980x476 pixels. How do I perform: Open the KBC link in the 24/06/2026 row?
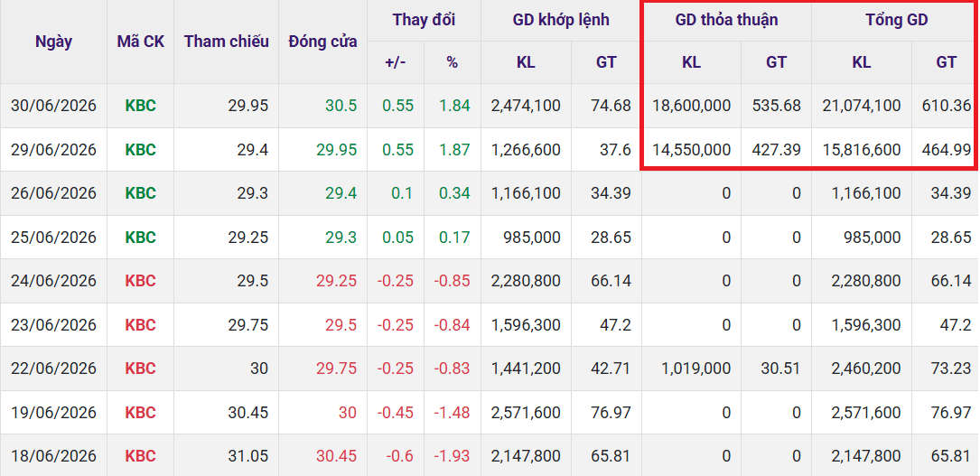point(141,281)
